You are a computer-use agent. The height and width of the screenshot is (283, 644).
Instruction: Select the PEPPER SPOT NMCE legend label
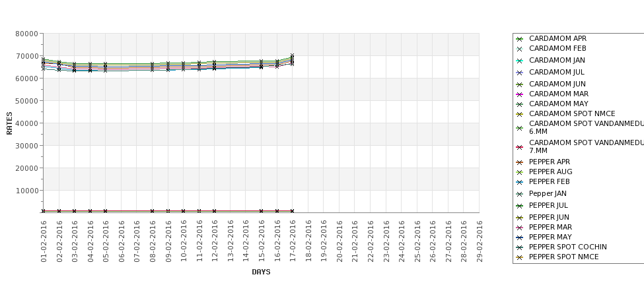[563, 257]
